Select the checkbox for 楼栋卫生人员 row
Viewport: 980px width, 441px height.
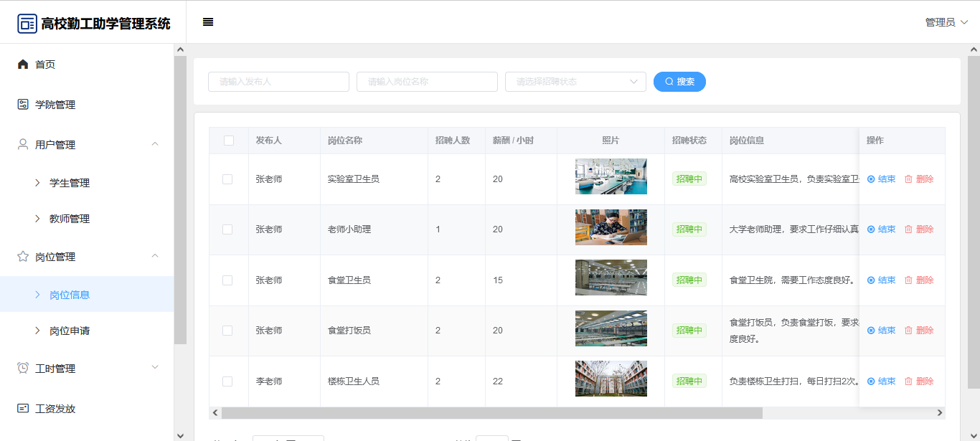coord(227,381)
